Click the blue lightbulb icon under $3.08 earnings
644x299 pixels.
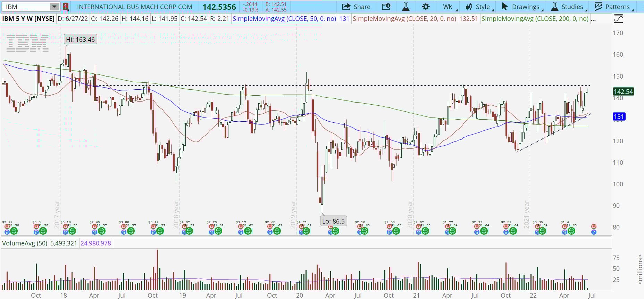click(124, 232)
